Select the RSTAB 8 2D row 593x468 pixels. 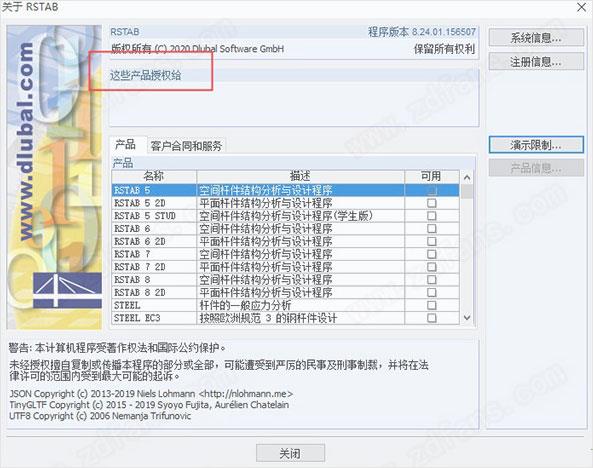point(286,292)
